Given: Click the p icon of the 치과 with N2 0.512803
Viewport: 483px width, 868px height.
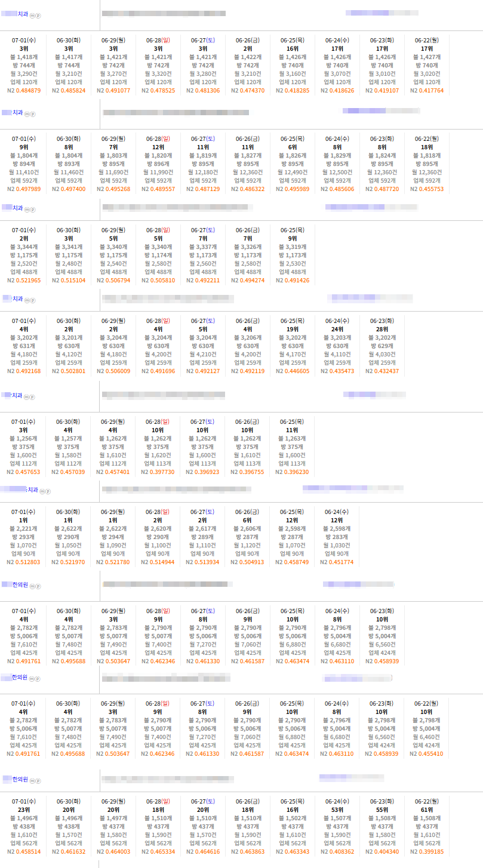Looking at the screenshot, I should 48,491.
